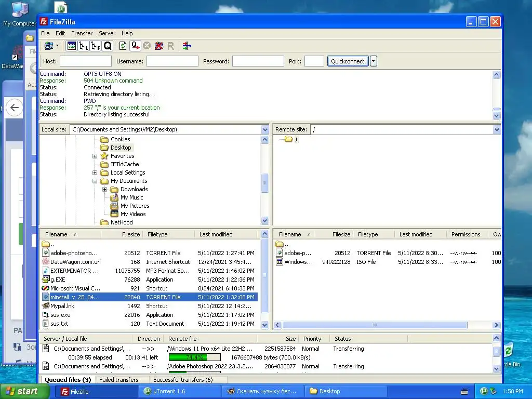Toggle transfer queue display icon
This screenshot has height=399, width=532.
tap(108, 46)
